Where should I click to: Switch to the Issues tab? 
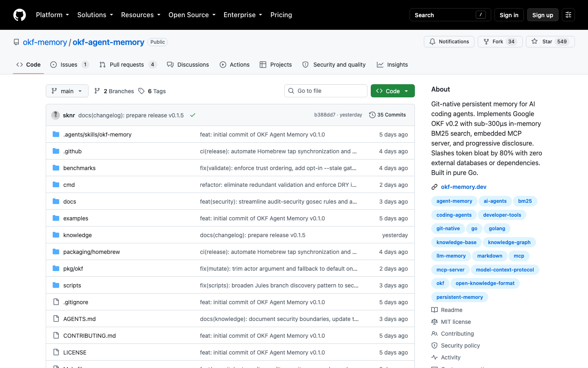click(x=69, y=65)
